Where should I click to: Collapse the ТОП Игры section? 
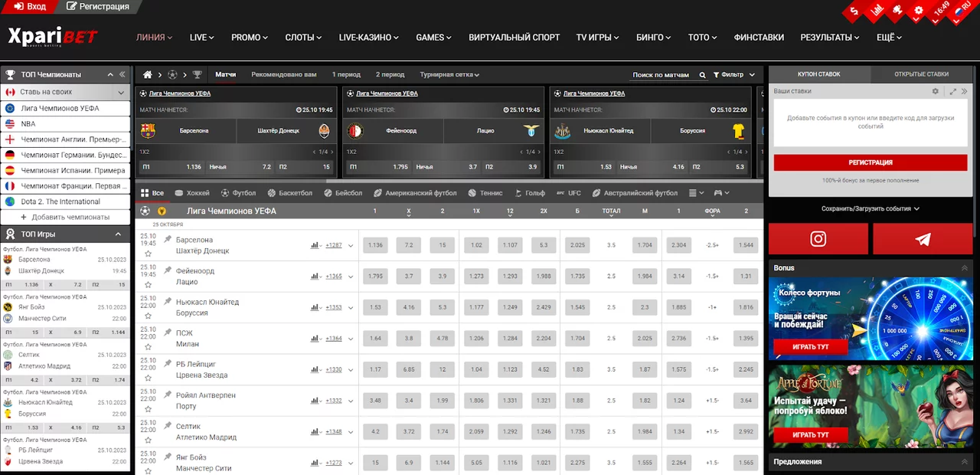tap(118, 234)
